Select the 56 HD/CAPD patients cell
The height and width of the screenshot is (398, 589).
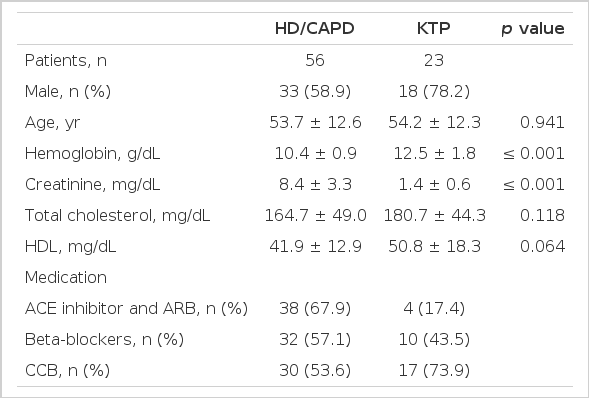click(315, 60)
